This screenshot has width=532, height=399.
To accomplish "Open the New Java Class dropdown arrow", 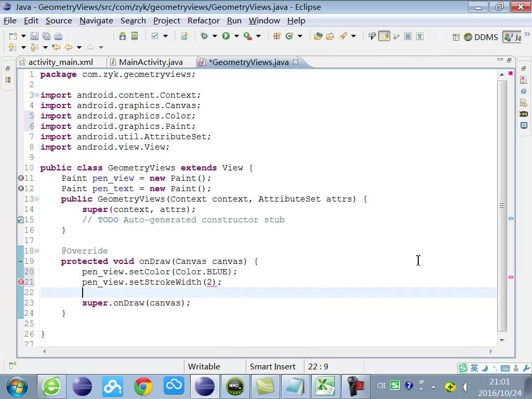I will click(300, 36).
